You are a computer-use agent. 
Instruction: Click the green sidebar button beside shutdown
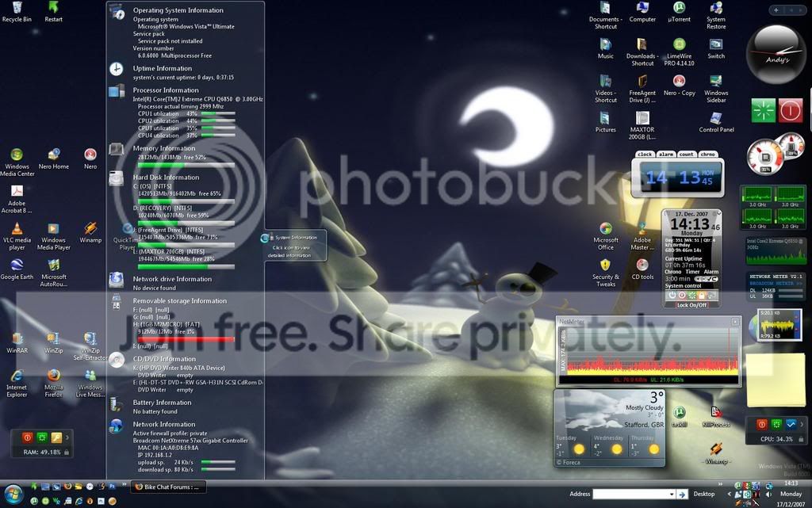click(x=764, y=110)
